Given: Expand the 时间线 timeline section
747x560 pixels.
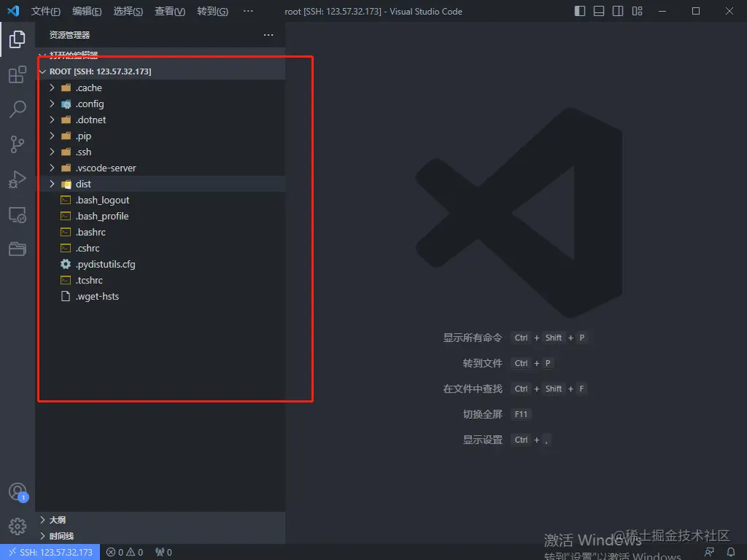Looking at the screenshot, I should (x=161, y=536).
